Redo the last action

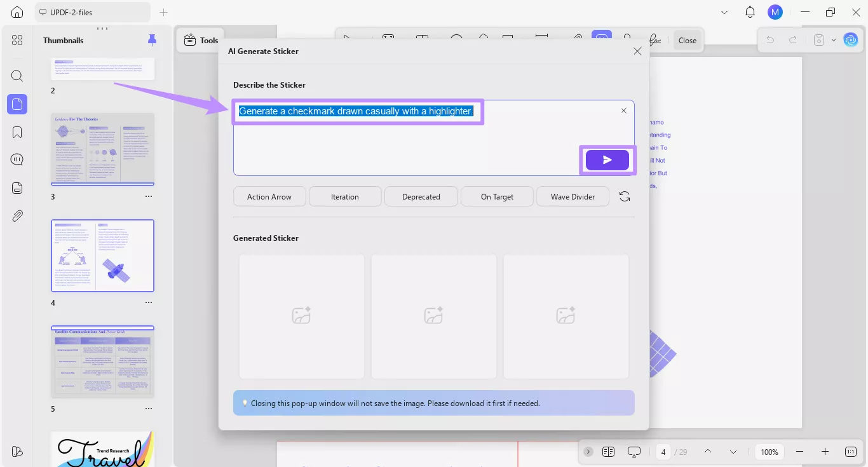pyautogui.click(x=793, y=40)
